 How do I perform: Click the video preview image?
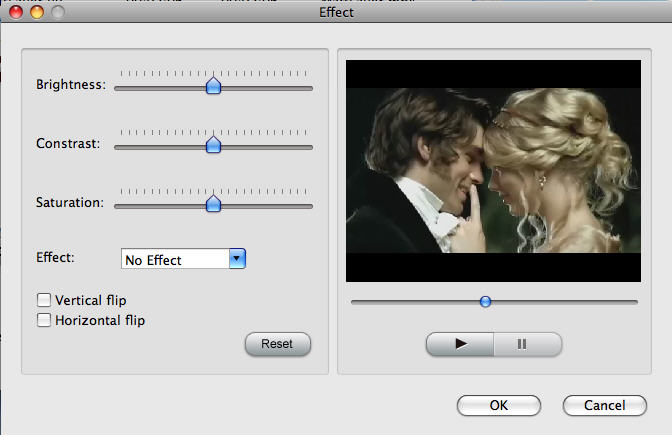coord(493,171)
